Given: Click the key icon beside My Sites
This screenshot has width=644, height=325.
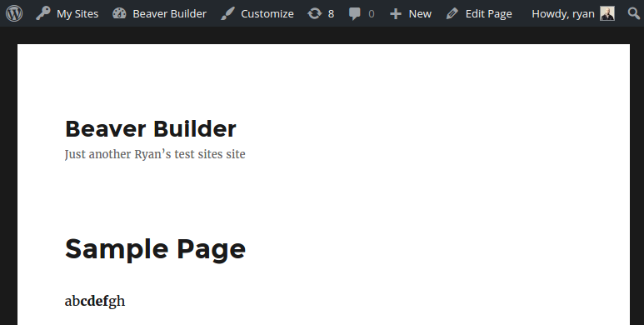Looking at the screenshot, I should coord(42,13).
